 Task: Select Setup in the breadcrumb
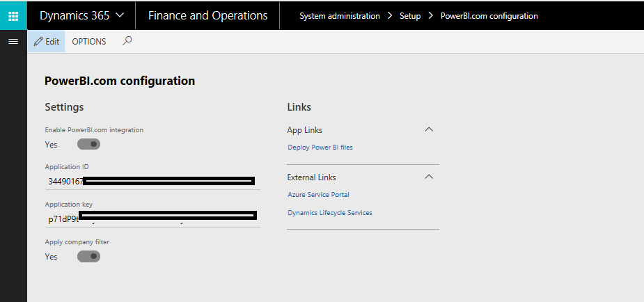(x=409, y=16)
